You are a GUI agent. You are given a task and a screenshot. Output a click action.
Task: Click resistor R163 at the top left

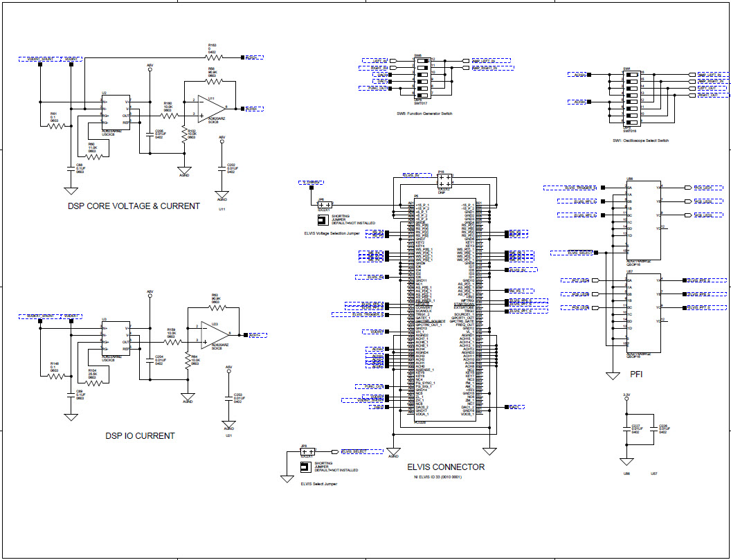click(215, 57)
